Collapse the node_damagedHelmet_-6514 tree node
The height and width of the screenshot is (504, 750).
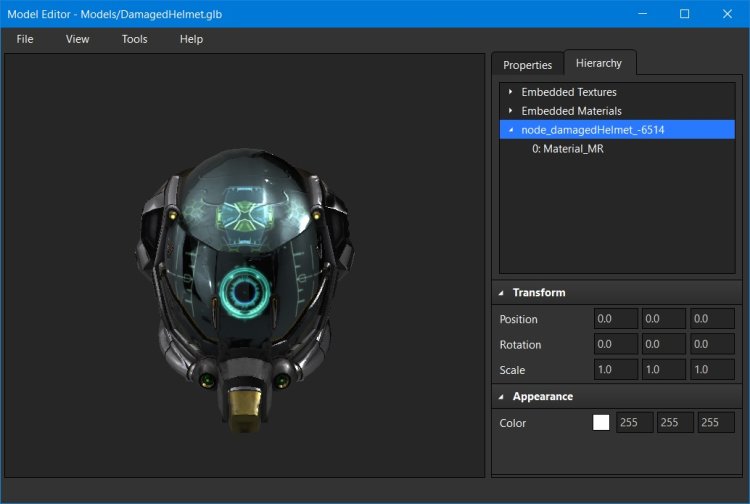coord(511,130)
